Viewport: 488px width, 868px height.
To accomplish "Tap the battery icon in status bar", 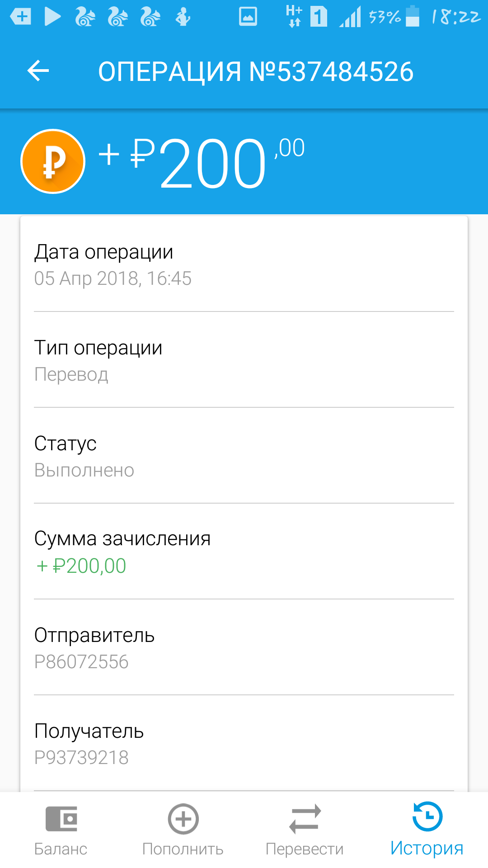I will tap(412, 17).
